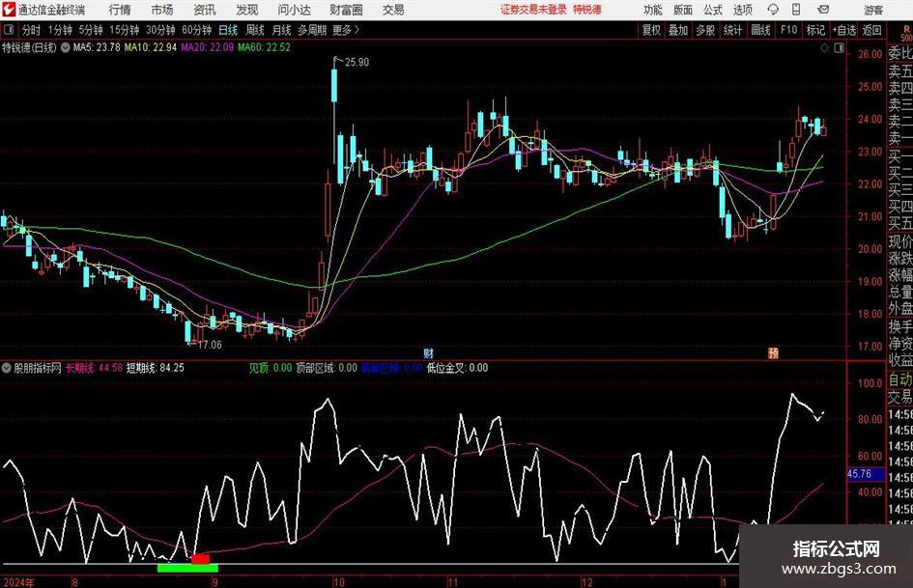Expand the 更多 periods list

pyautogui.click(x=346, y=30)
